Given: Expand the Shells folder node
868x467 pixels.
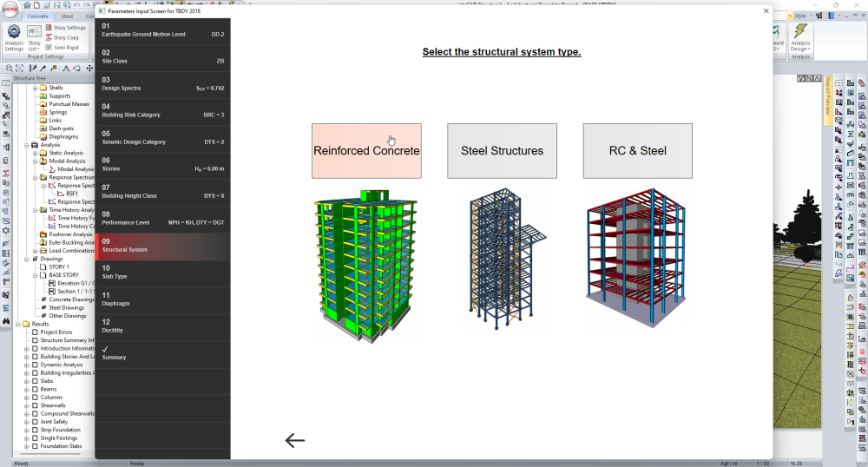Looking at the screenshot, I should point(34,88).
